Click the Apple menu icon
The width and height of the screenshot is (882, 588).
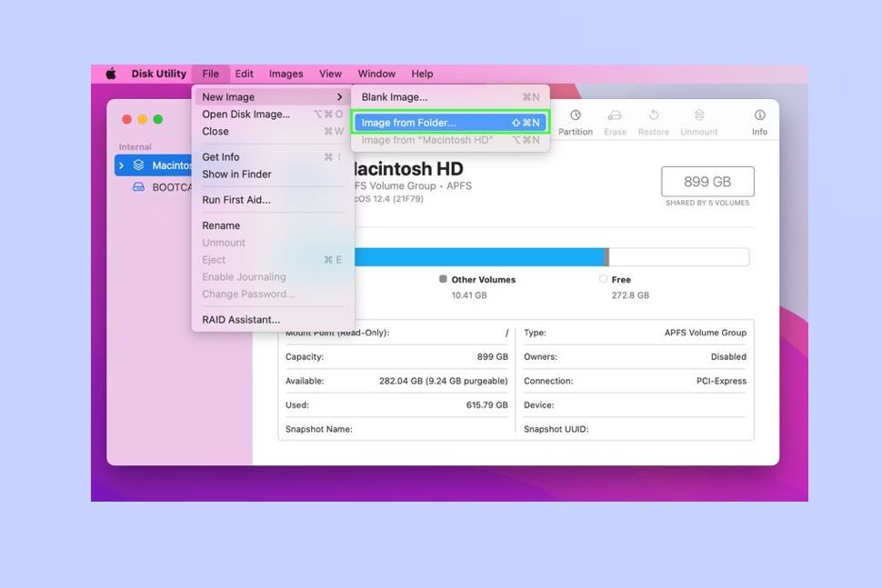click(x=110, y=74)
